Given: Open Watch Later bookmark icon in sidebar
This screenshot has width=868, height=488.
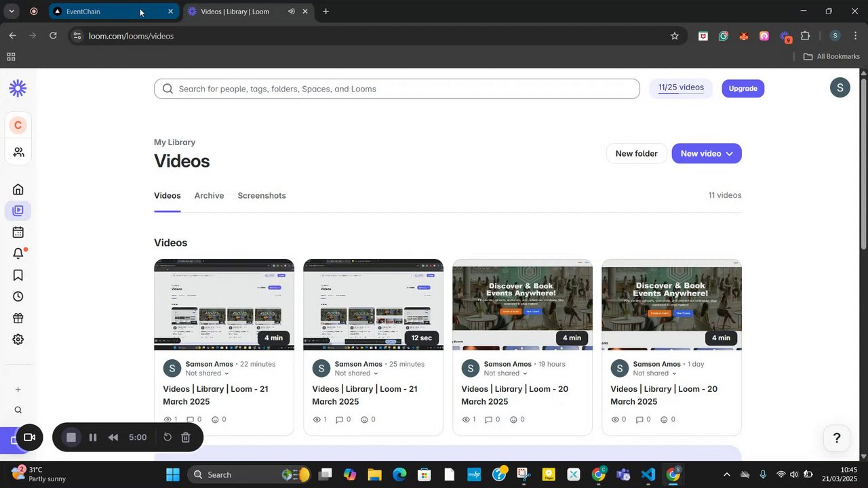Looking at the screenshot, I should pos(18,275).
